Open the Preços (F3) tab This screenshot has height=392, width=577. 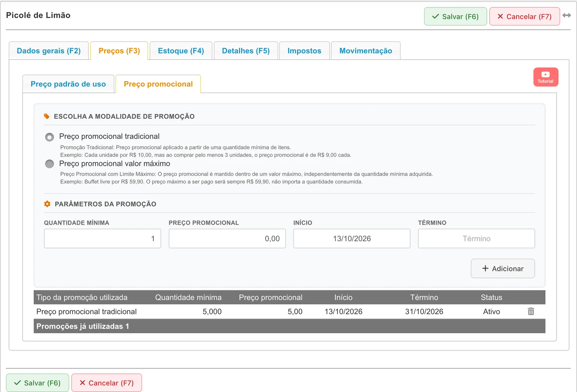(119, 51)
